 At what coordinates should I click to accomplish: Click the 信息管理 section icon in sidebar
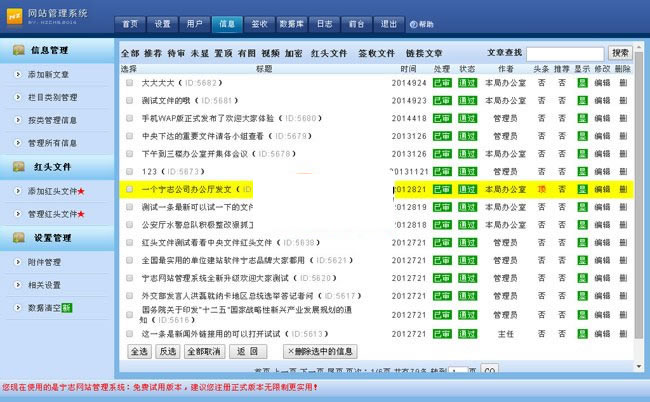pyautogui.click(x=18, y=49)
